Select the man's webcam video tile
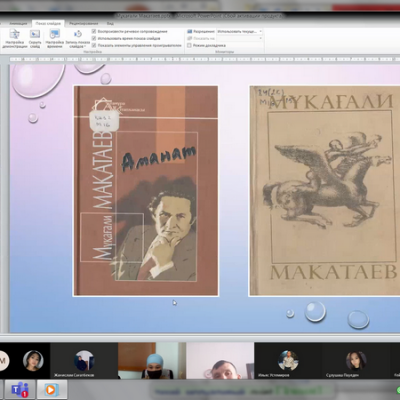 coord(220,361)
